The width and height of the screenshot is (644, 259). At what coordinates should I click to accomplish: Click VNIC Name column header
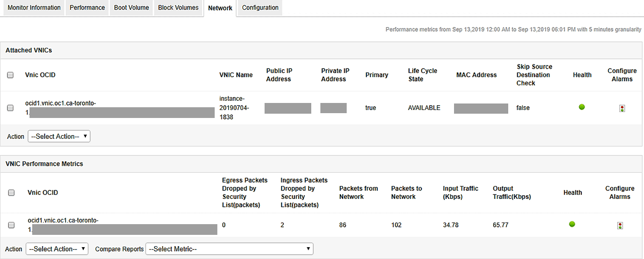coord(236,75)
